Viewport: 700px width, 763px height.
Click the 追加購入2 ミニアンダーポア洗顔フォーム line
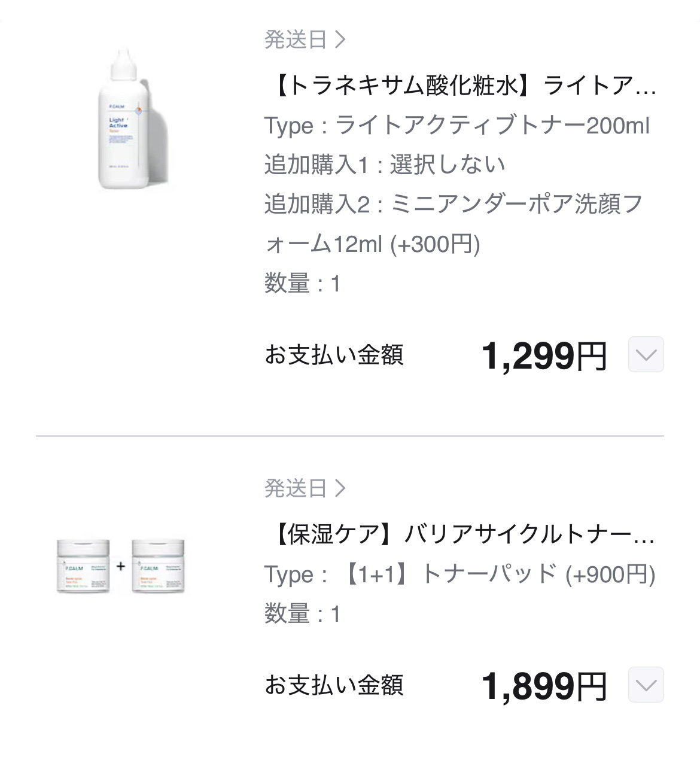[454, 205]
